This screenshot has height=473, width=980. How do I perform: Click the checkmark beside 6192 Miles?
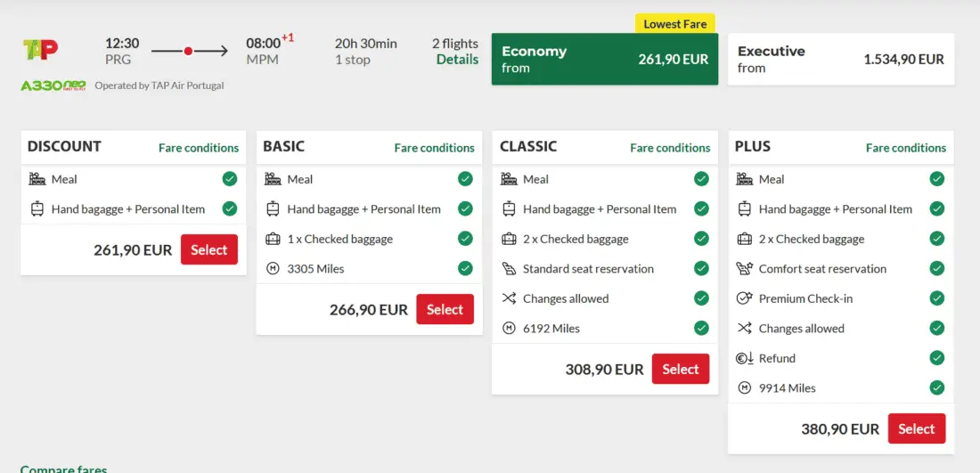(701, 328)
